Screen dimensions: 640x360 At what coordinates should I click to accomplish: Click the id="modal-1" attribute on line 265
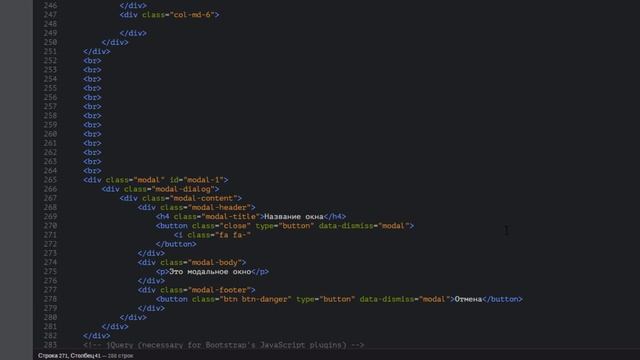pyautogui.click(x=197, y=180)
